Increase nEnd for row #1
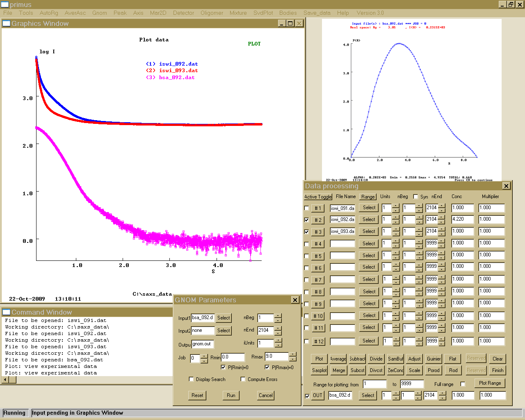Image resolution: width=525 pixels, height=420 pixels. pyautogui.click(x=441, y=205)
